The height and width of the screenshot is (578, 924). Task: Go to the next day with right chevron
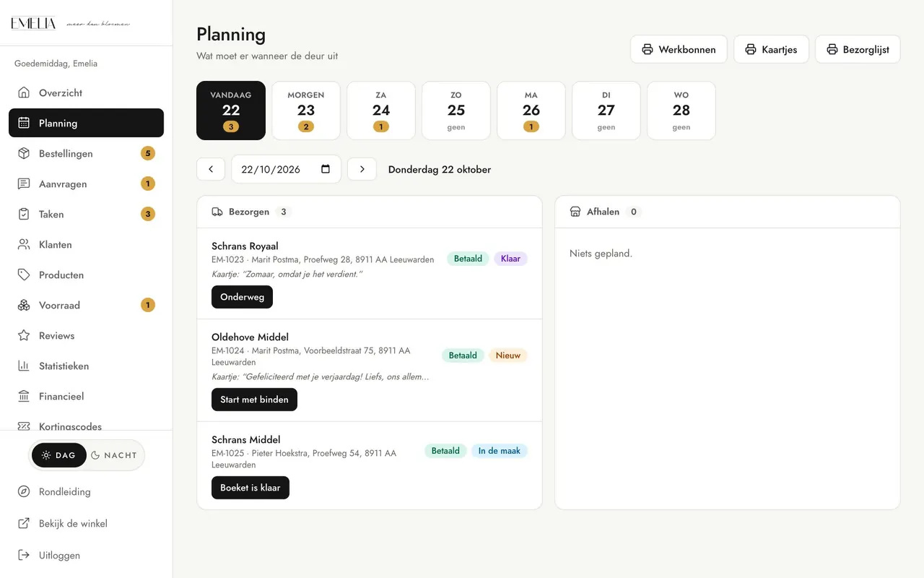coord(362,169)
